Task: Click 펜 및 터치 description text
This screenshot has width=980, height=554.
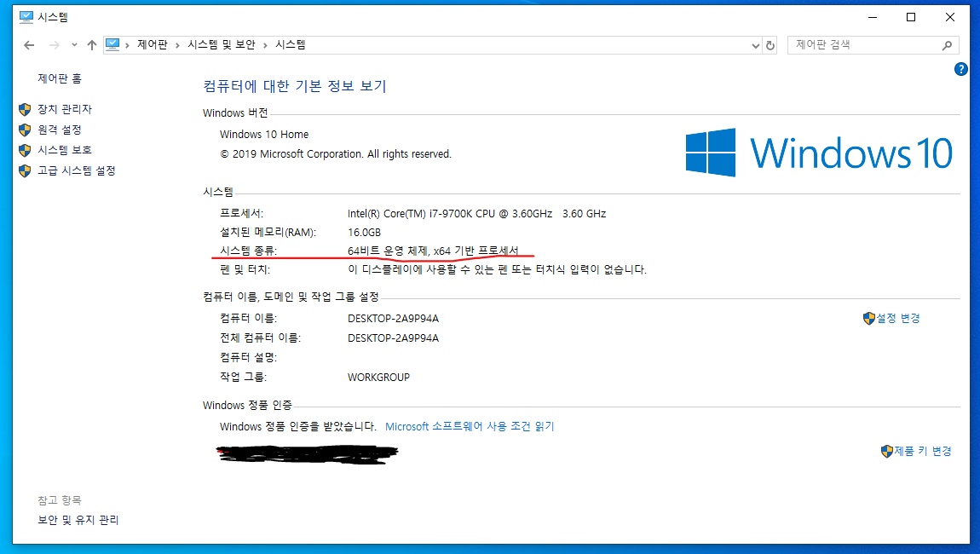Action: point(498,269)
